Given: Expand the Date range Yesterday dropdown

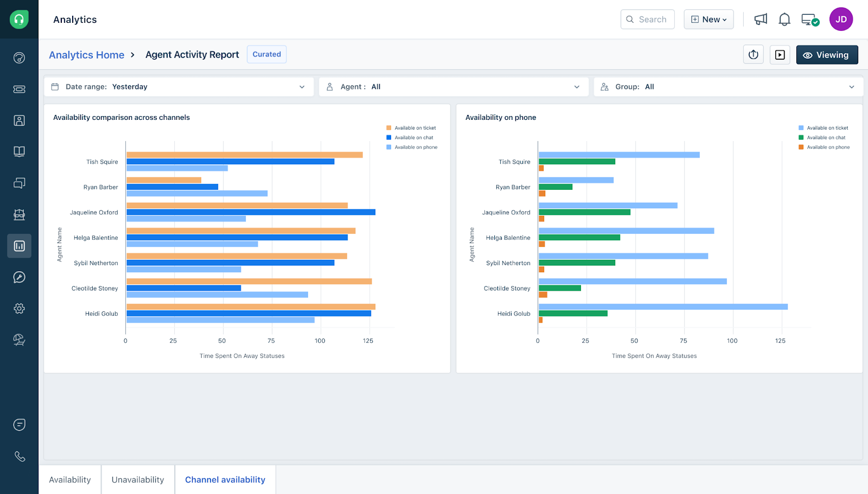Looking at the screenshot, I should (179, 87).
